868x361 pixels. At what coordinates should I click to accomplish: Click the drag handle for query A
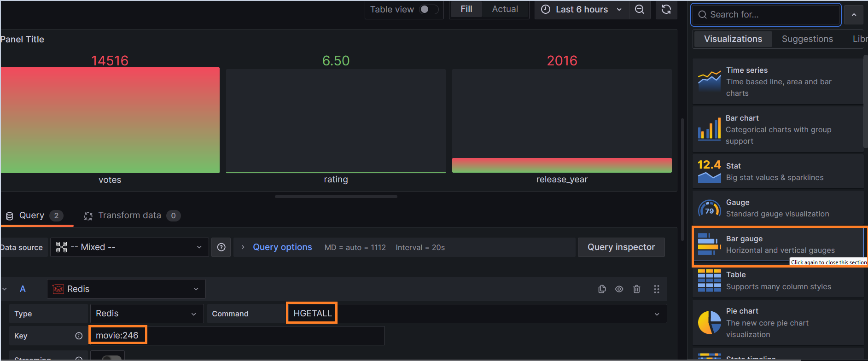(x=656, y=289)
